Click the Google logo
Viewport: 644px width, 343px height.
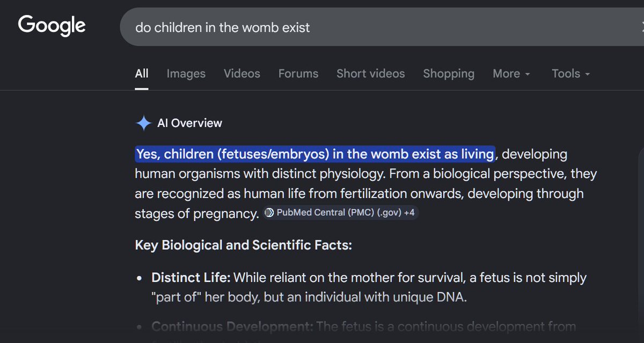coord(52,26)
